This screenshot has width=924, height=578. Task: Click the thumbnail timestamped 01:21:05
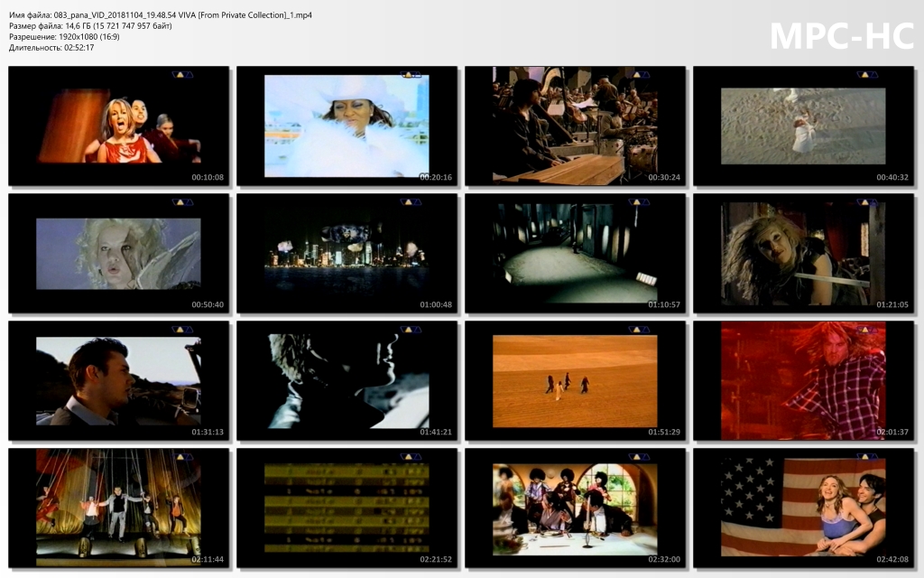point(803,253)
